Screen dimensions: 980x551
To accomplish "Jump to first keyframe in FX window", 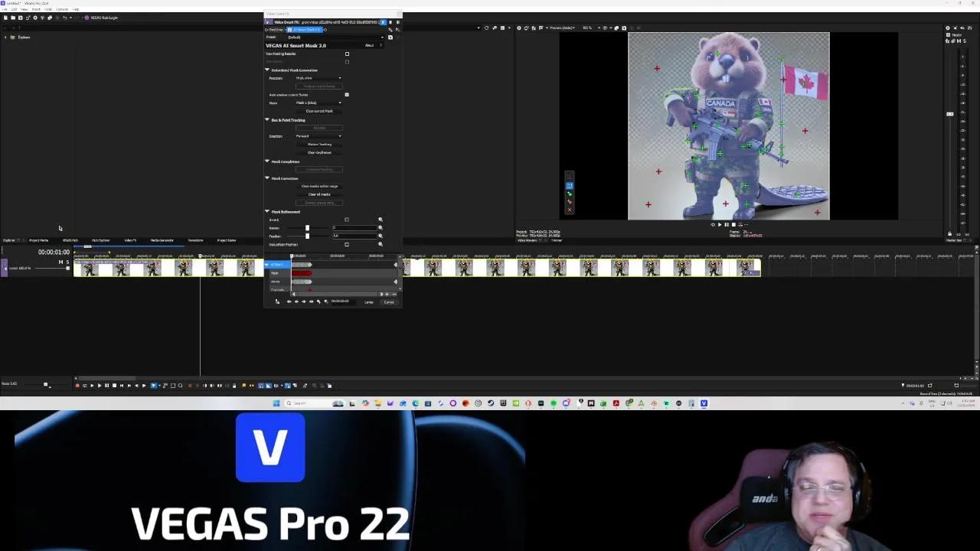I will (x=289, y=302).
